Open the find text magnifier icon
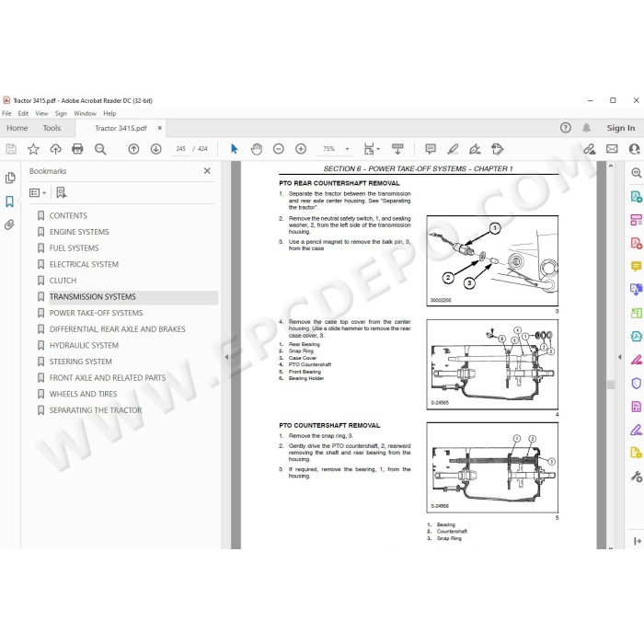 [100, 149]
